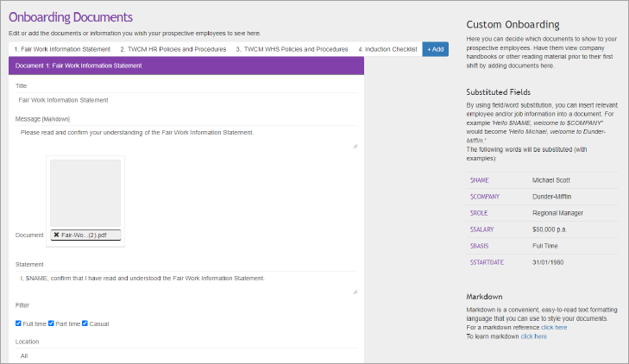This screenshot has width=629, height=364.
Task: Open Fair Work Information Statement tab
Action: pyautogui.click(x=62, y=49)
